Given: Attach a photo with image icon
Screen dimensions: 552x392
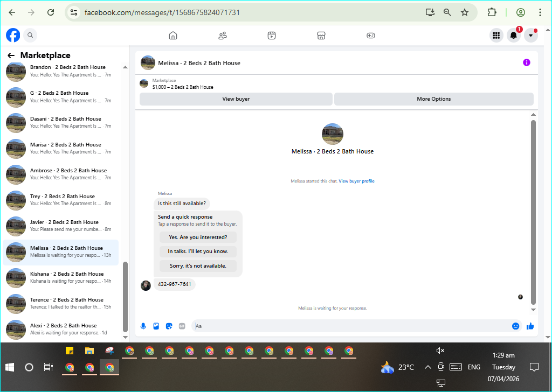Looking at the screenshot, I should [x=156, y=326].
